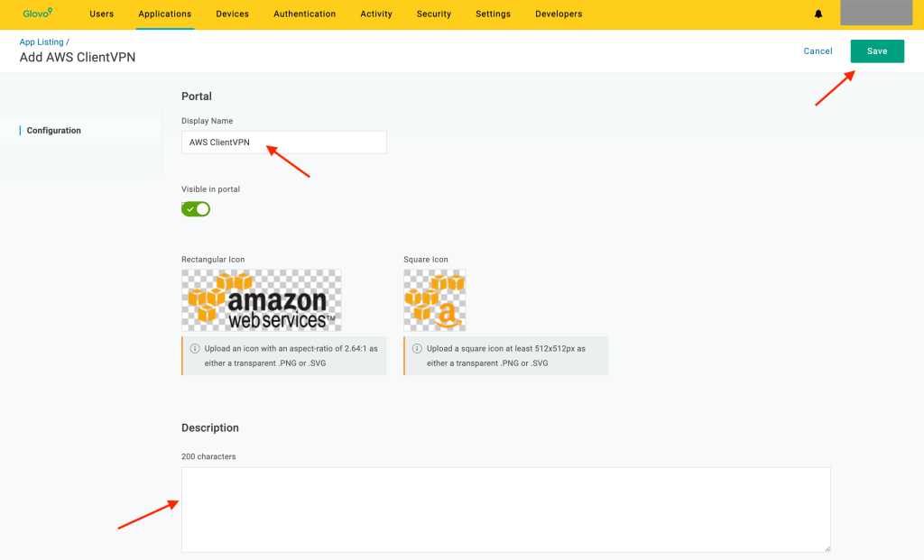This screenshot has height=560, width=924.
Task: Click the account avatar top right
Action: pos(877,13)
